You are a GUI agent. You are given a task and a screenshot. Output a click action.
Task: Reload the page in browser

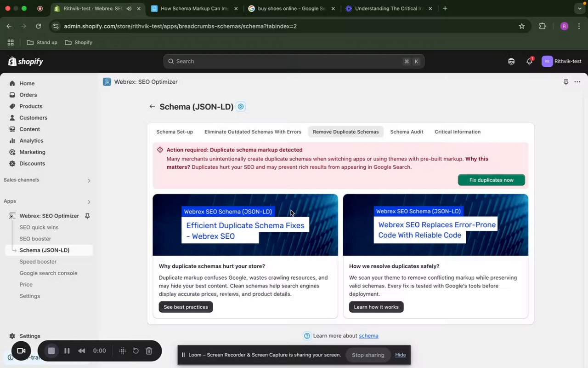(38, 26)
